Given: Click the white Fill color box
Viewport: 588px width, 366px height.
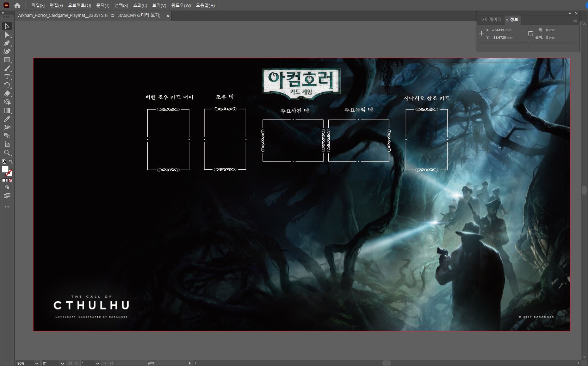Looking at the screenshot, I should tap(5, 170).
